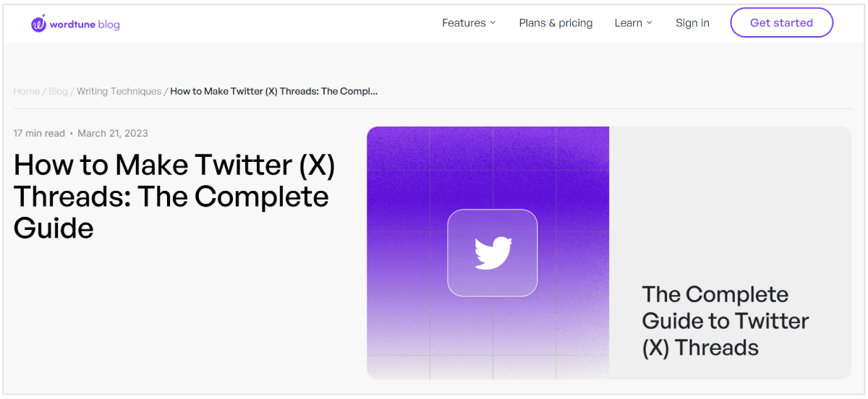Click the March 21, 2023 publish date
Screen dimensions: 868x399
point(113,133)
